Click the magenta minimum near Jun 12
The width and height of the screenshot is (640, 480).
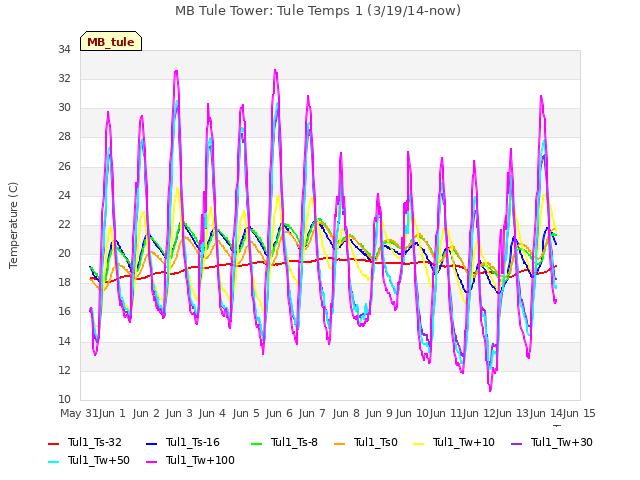tap(490, 391)
